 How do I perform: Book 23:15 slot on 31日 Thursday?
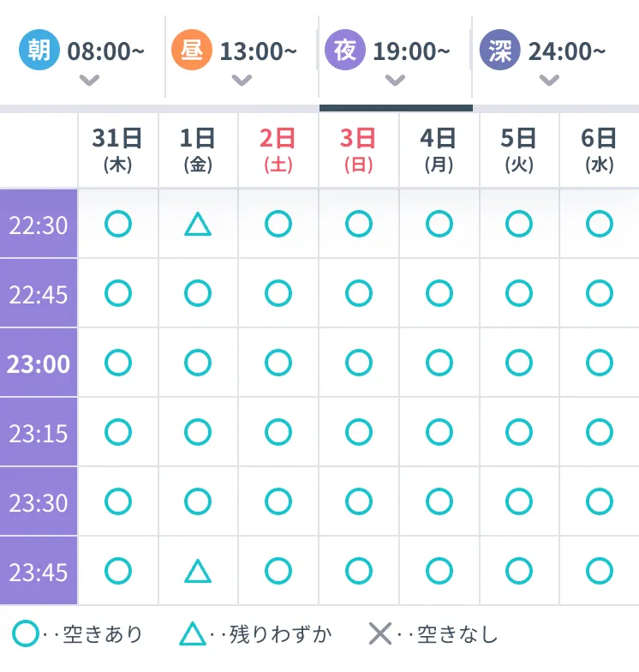tap(118, 432)
